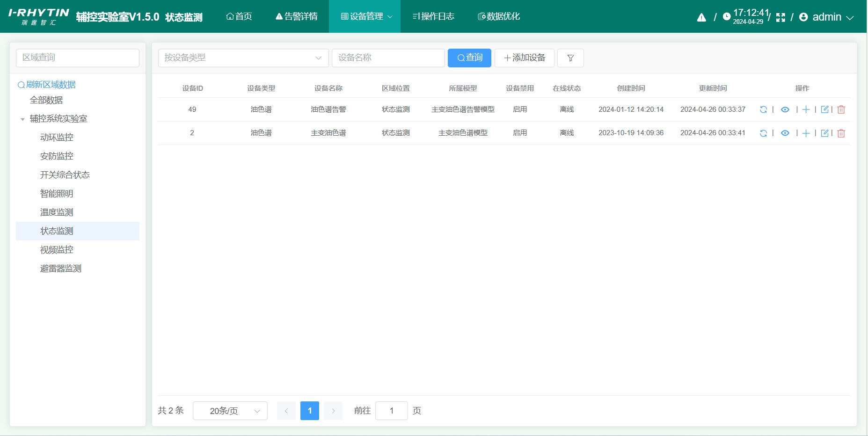Viewport: 868px width, 436px height.
Task: Open the 20条/页 page size dropdown
Action: pyautogui.click(x=230, y=411)
